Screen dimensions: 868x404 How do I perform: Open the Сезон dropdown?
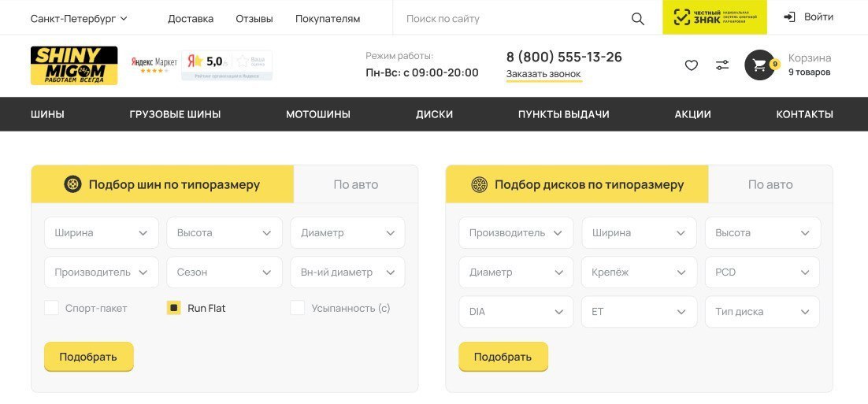224,272
